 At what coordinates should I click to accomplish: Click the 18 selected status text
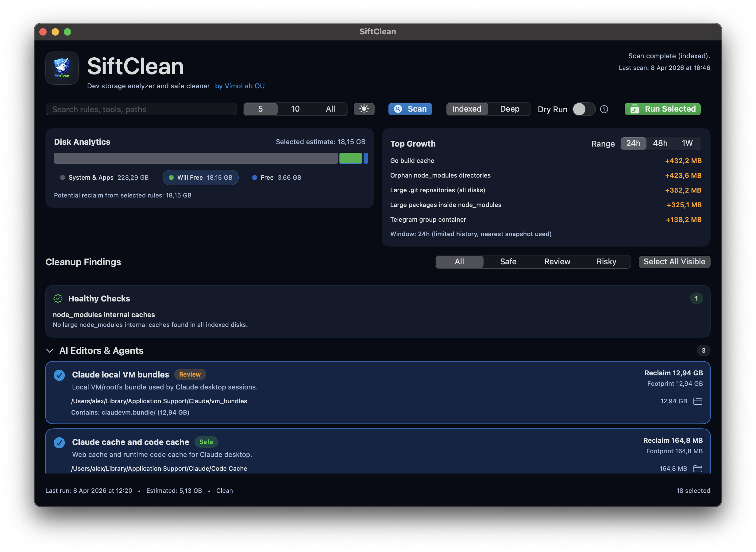click(x=693, y=491)
